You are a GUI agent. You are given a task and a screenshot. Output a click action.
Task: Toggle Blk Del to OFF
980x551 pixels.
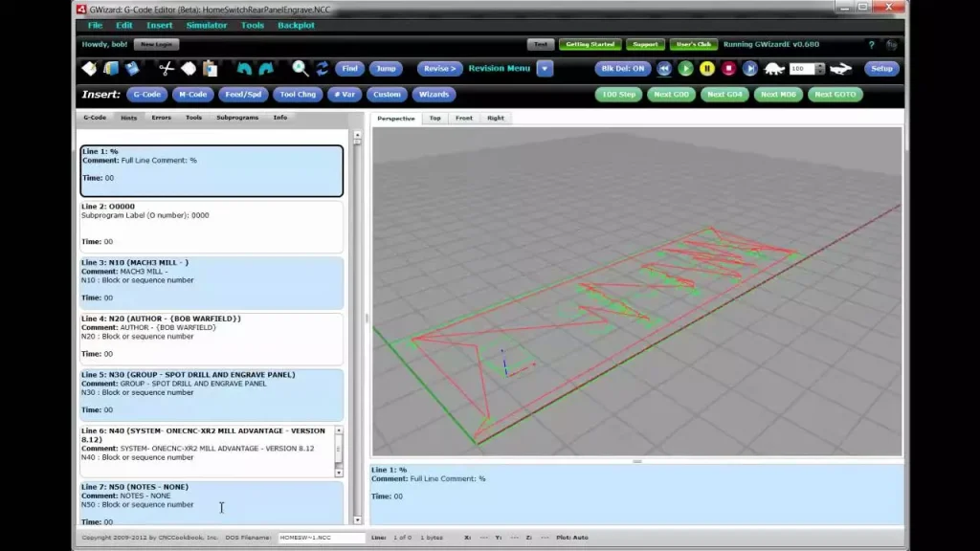click(x=621, y=69)
